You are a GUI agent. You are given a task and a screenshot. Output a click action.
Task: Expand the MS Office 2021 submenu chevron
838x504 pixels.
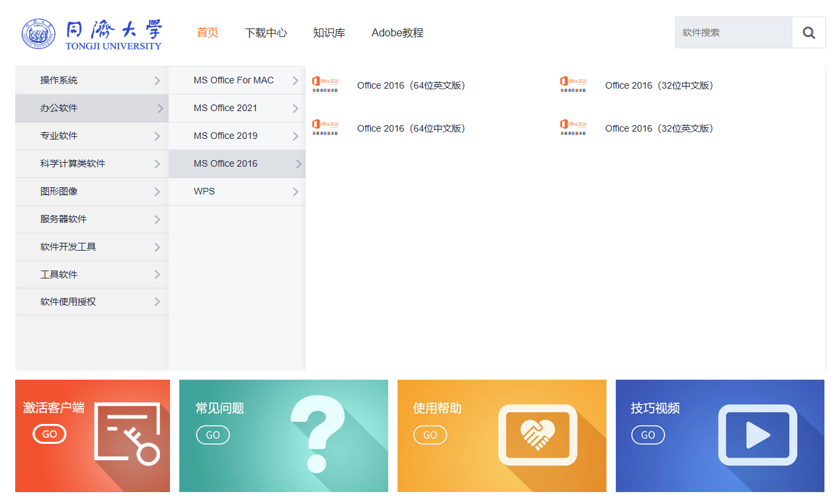295,108
